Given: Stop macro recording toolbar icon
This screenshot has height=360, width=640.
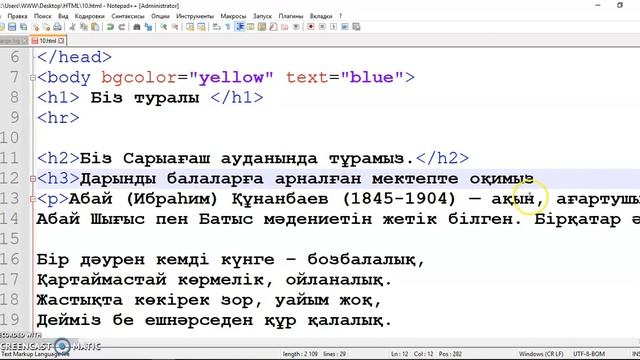Looking at the screenshot, I should tap(322, 27).
